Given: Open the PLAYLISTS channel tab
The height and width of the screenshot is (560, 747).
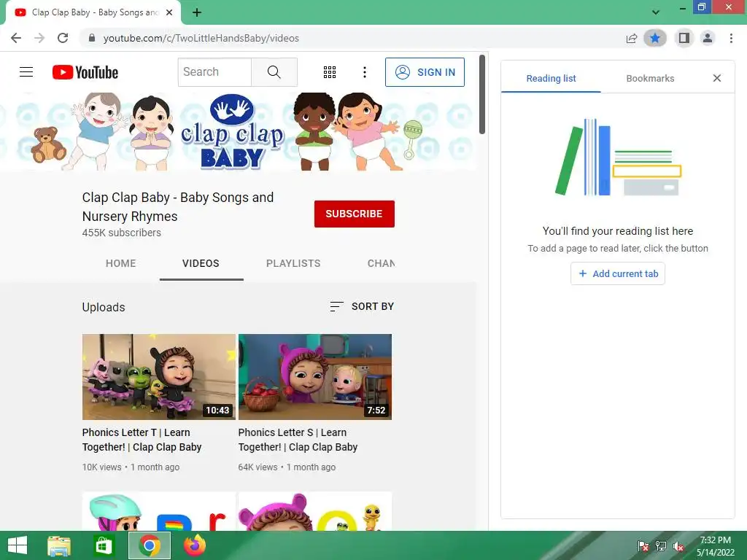Looking at the screenshot, I should pyautogui.click(x=293, y=263).
